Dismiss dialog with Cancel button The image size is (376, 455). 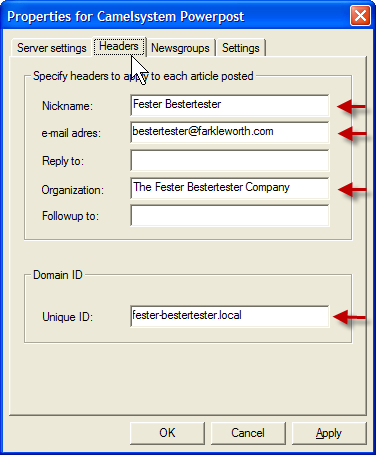click(x=248, y=433)
